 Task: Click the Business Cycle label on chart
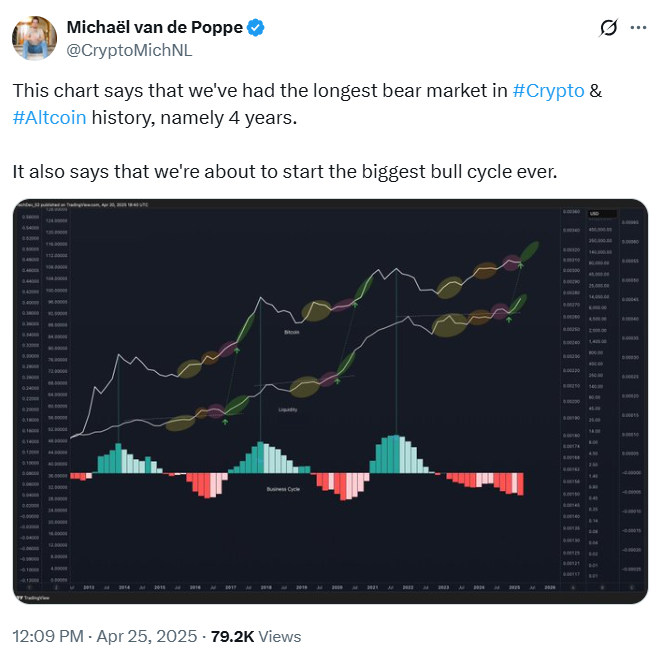click(x=282, y=488)
